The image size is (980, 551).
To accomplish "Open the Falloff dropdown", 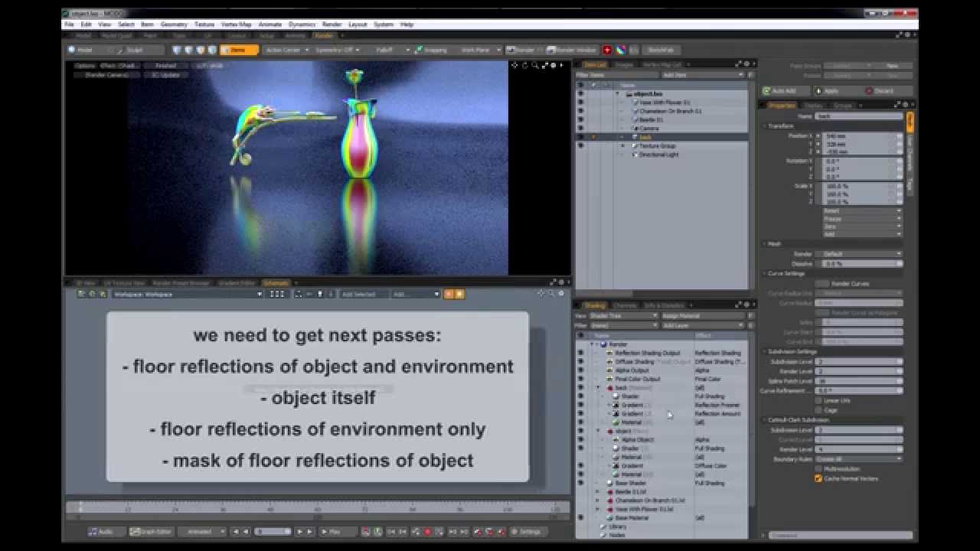I will coord(390,50).
